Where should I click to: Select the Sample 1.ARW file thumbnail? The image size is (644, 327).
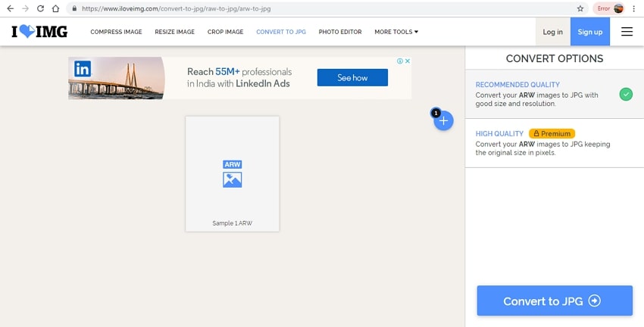tap(232, 173)
